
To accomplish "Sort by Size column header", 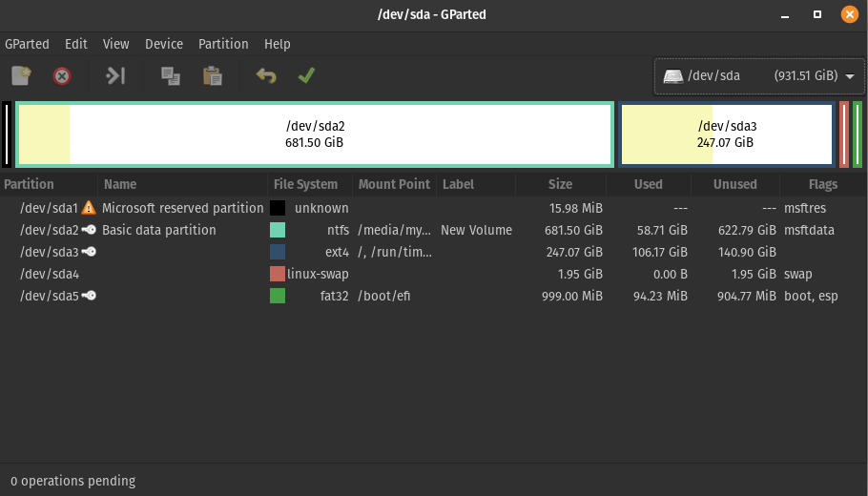I will tap(561, 184).
